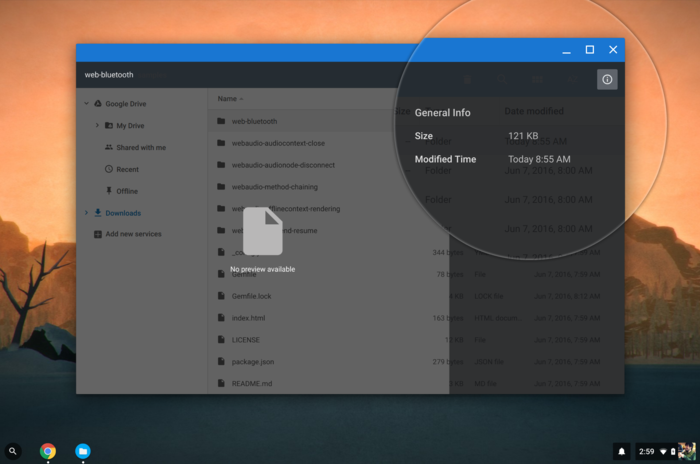Collapse the Google Drive tree
Image resolution: width=700 pixels, height=464 pixels.
pos(87,104)
